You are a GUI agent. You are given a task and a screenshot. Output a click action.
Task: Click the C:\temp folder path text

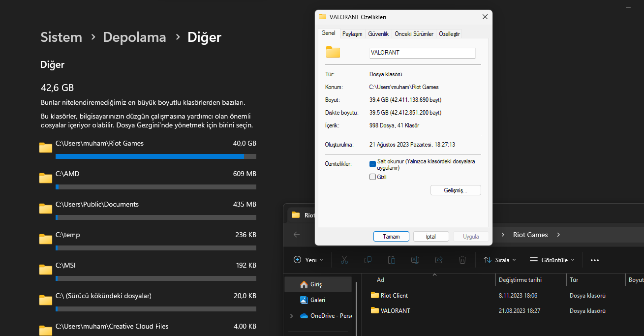(x=68, y=235)
